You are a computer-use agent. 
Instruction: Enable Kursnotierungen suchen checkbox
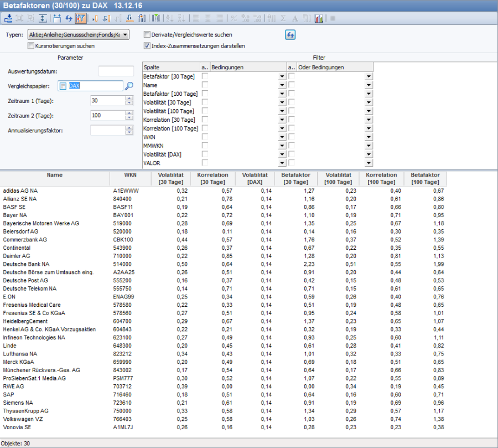coord(31,46)
